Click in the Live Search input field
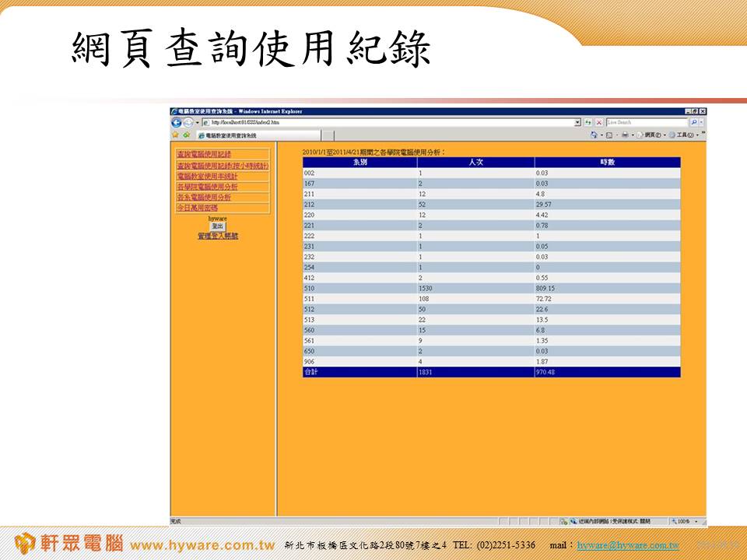 click(646, 123)
